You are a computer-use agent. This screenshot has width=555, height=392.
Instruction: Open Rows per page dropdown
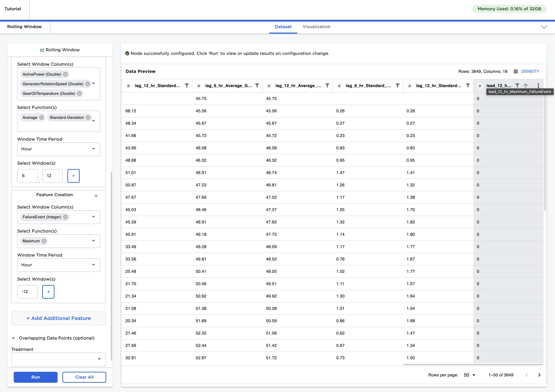click(x=469, y=375)
